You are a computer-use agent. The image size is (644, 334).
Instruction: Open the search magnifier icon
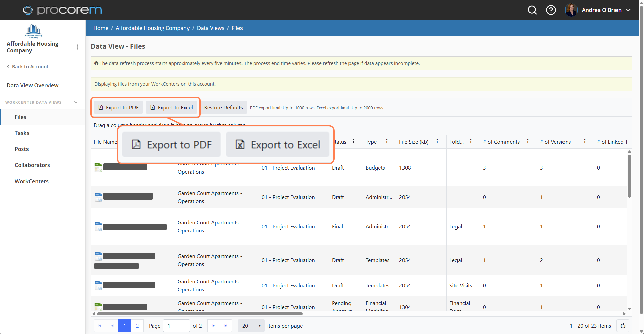coord(532,10)
